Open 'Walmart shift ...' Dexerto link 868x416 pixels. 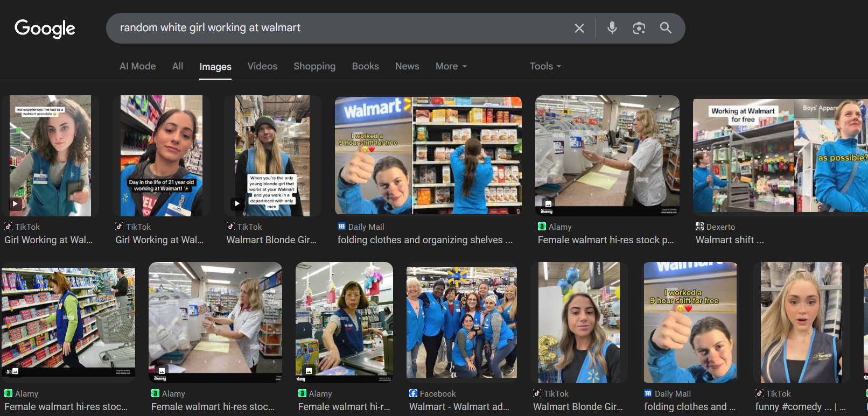click(730, 240)
